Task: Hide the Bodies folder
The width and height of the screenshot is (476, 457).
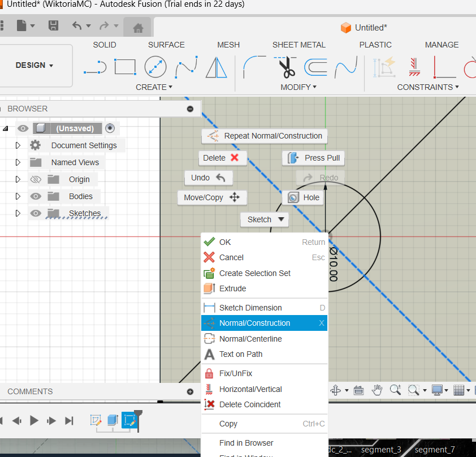Action: [36, 196]
